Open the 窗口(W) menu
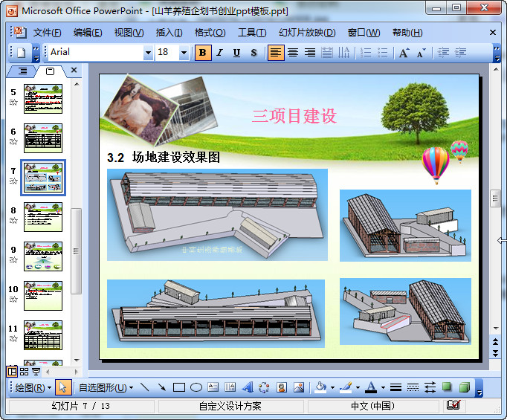The height and width of the screenshot is (420, 507). pyautogui.click(x=364, y=33)
